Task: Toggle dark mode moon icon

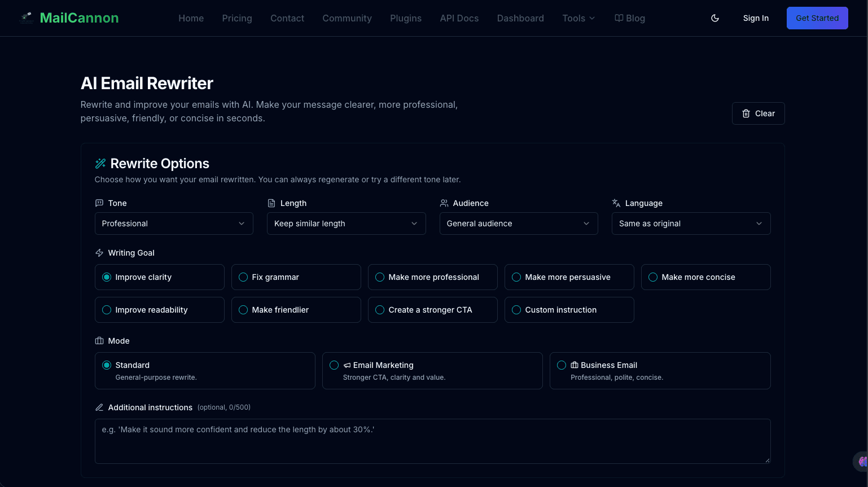Action: click(715, 18)
